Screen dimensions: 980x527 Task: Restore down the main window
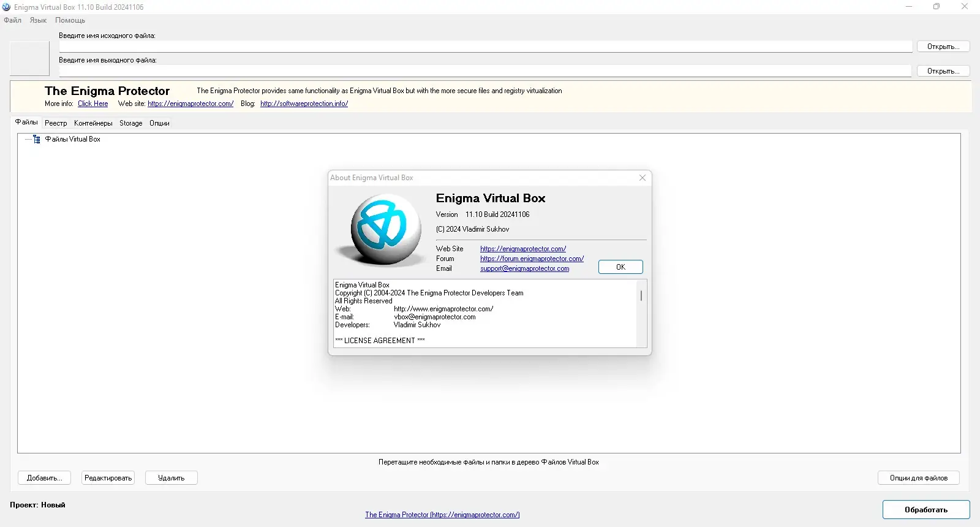(x=937, y=7)
